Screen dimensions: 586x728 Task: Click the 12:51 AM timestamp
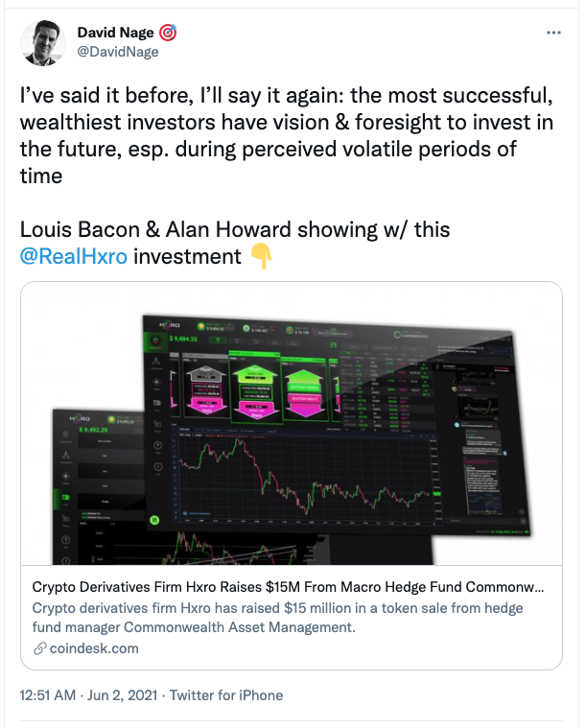pos(50,695)
